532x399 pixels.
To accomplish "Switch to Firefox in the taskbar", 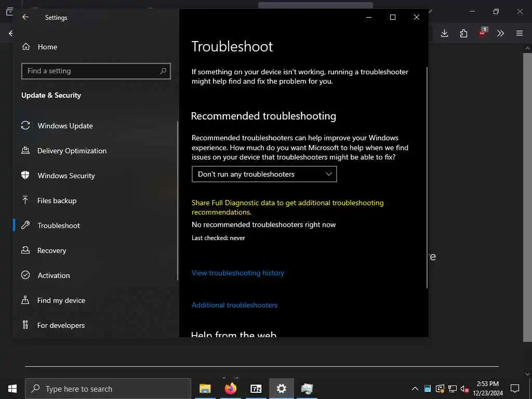I will (230, 389).
